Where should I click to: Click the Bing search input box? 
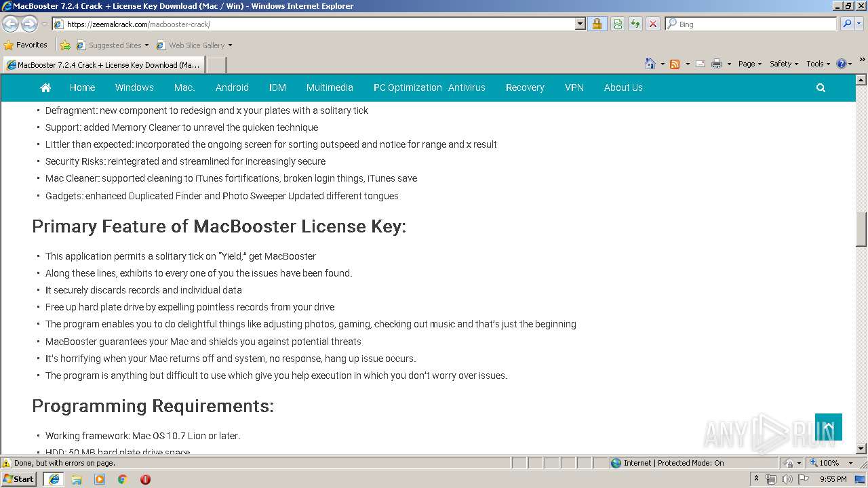click(751, 24)
